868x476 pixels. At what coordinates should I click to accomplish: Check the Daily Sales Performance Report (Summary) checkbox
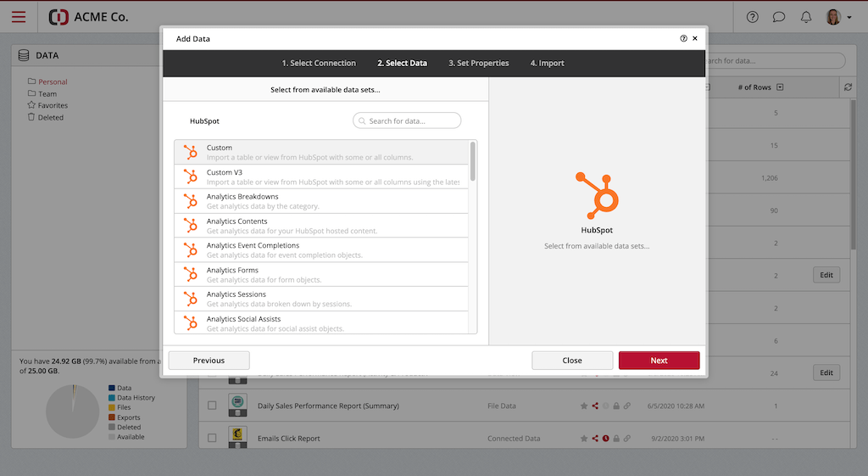[212, 406]
